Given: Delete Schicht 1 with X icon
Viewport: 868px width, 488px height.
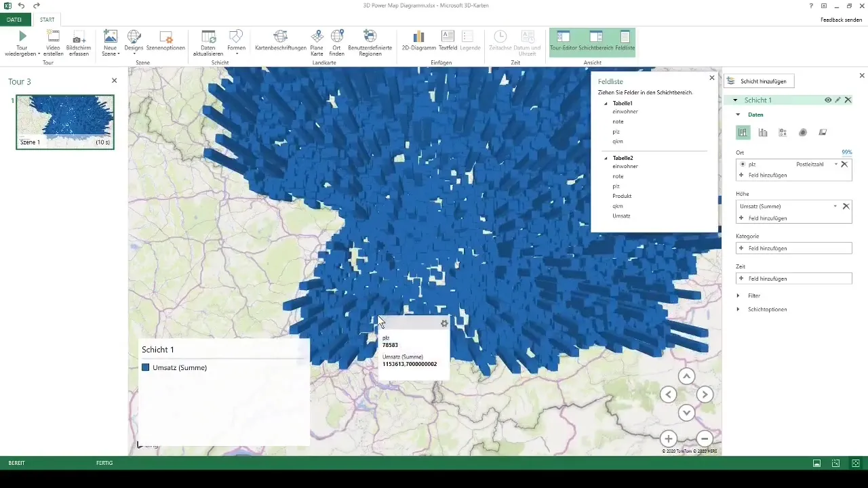Looking at the screenshot, I should pyautogui.click(x=848, y=100).
